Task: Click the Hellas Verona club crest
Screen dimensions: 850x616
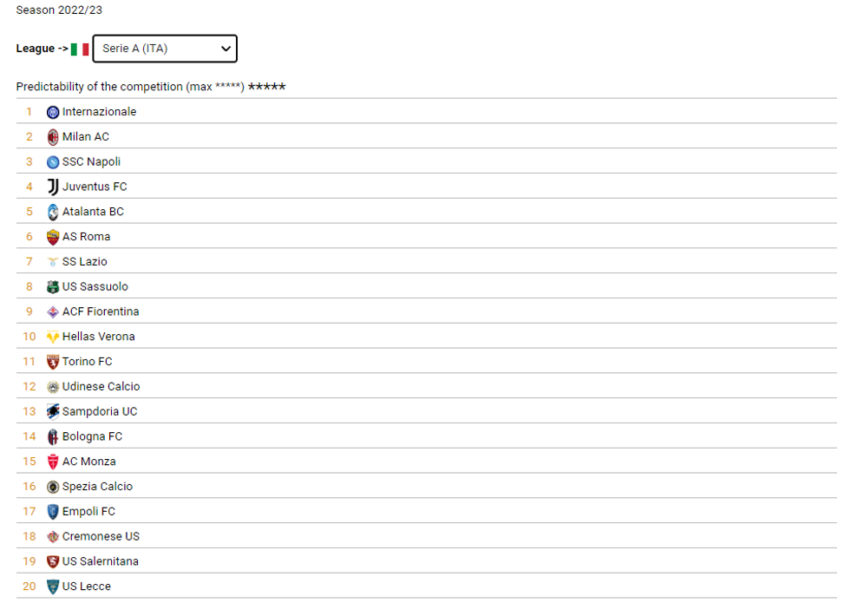Action: pos(53,337)
